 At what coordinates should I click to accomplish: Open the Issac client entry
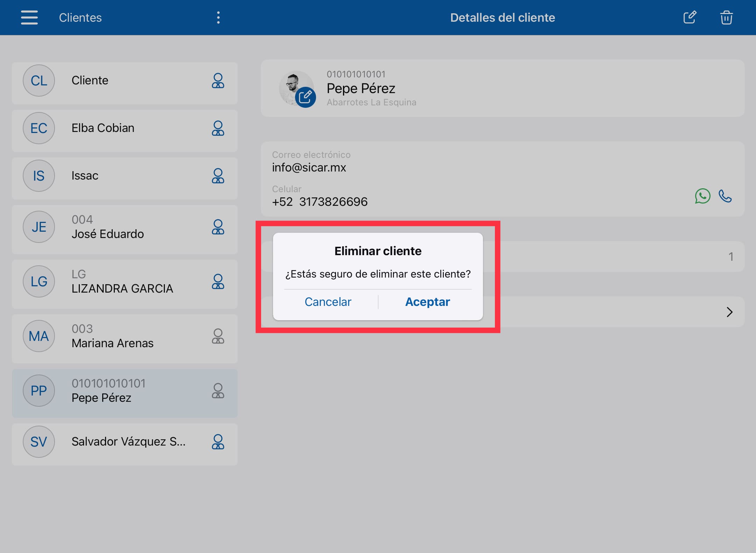[85, 175]
